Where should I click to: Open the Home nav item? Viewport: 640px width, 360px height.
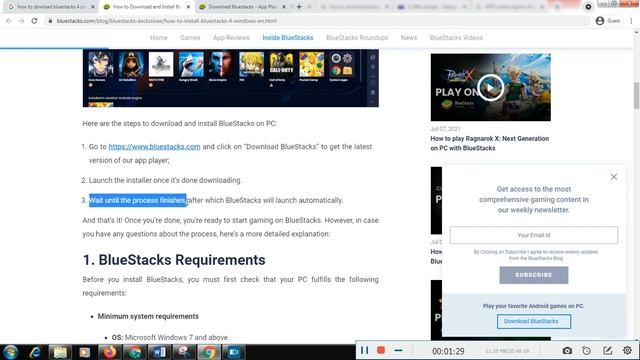(x=159, y=38)
